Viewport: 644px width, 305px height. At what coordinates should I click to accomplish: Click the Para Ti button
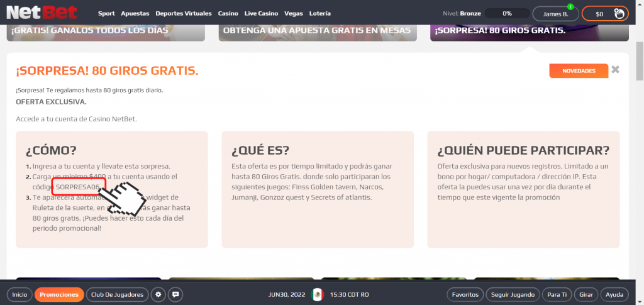click(x=557, y=294)
